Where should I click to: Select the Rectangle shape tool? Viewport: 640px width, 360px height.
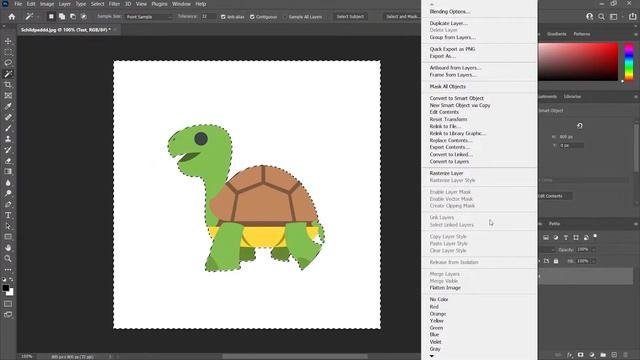8,237
